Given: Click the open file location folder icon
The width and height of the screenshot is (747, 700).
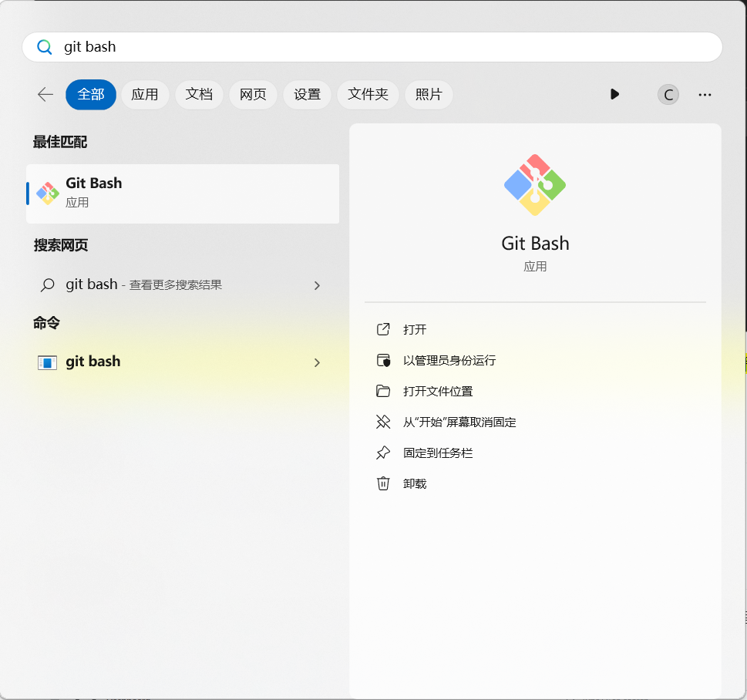Looking at the screenshot, I should (383, 391).
